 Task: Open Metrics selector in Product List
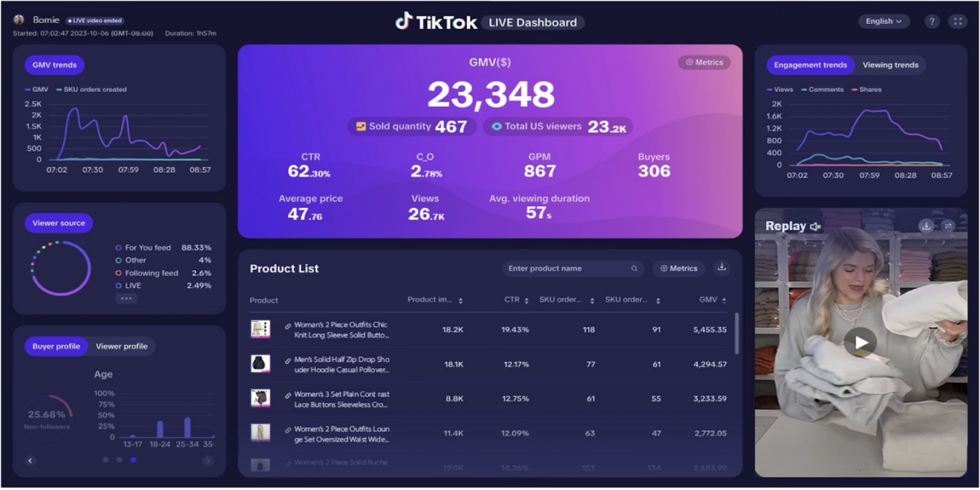coord(678,269)
